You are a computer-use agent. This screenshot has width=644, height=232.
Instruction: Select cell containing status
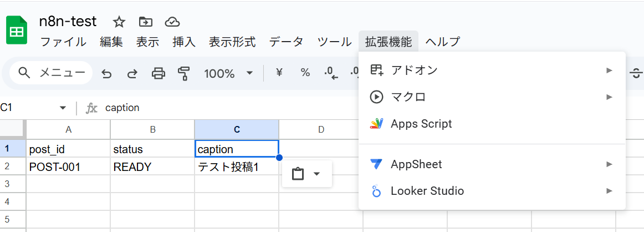[153, 149]
